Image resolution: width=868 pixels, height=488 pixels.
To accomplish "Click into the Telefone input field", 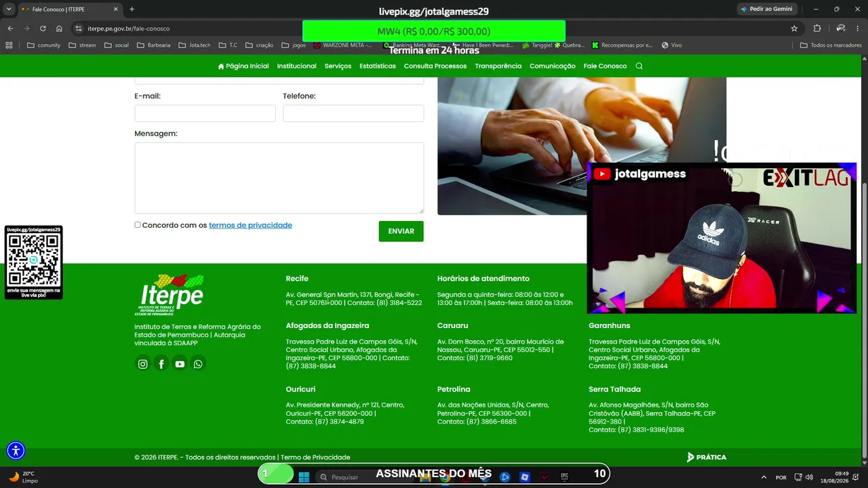I will pos(353,113).
